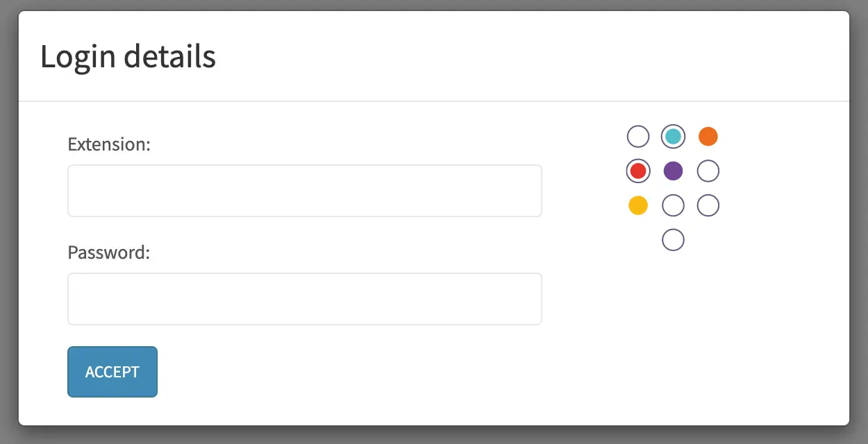Click the white circle right of purple
This screenshot has height=444, width=868.
708,171
